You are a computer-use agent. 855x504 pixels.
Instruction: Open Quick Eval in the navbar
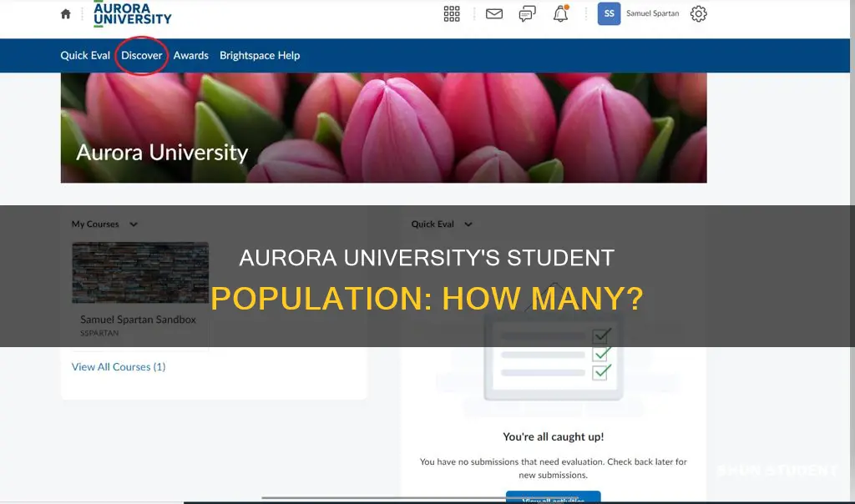85,56
